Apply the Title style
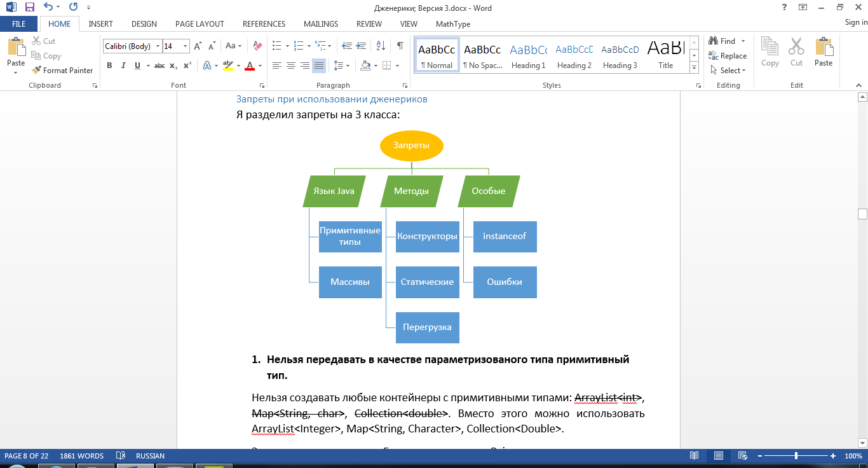The image size is (868, 468). pos(665,55)
